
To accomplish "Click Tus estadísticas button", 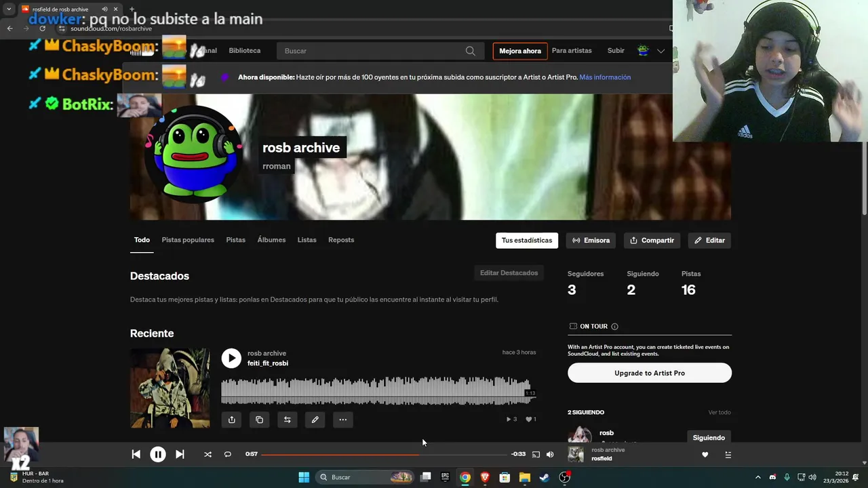I will tap(527, 241).
